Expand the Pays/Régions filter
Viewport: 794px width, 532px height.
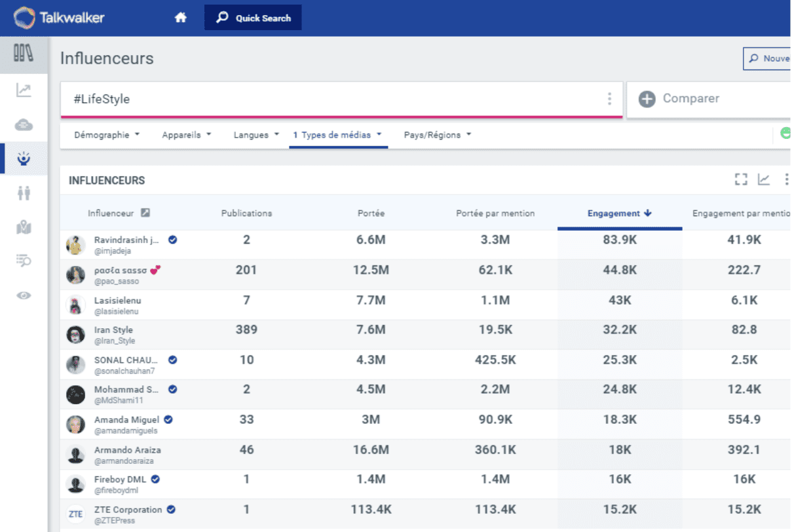click(437, 135)
